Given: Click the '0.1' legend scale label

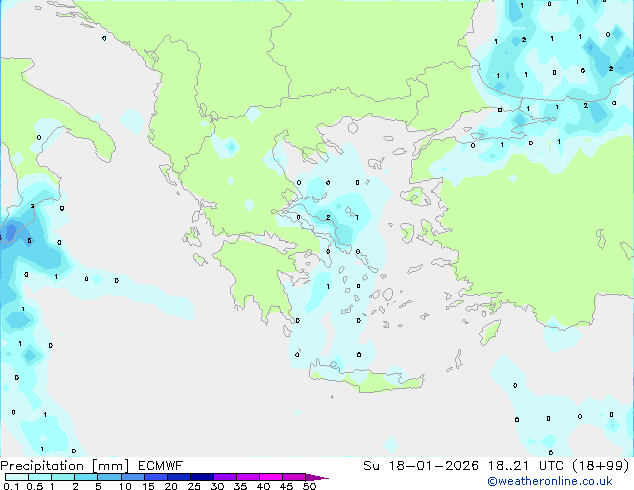Looking at the screenshot, I should 12,486.
